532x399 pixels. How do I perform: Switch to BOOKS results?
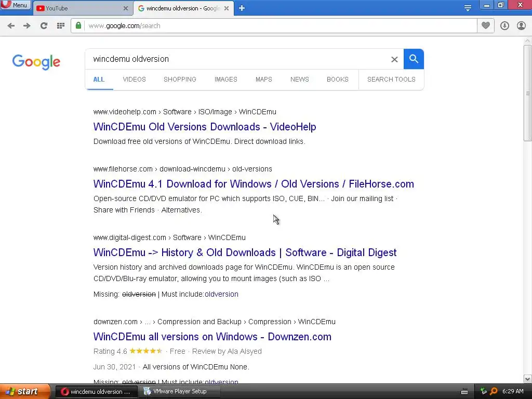coord(338,79)
